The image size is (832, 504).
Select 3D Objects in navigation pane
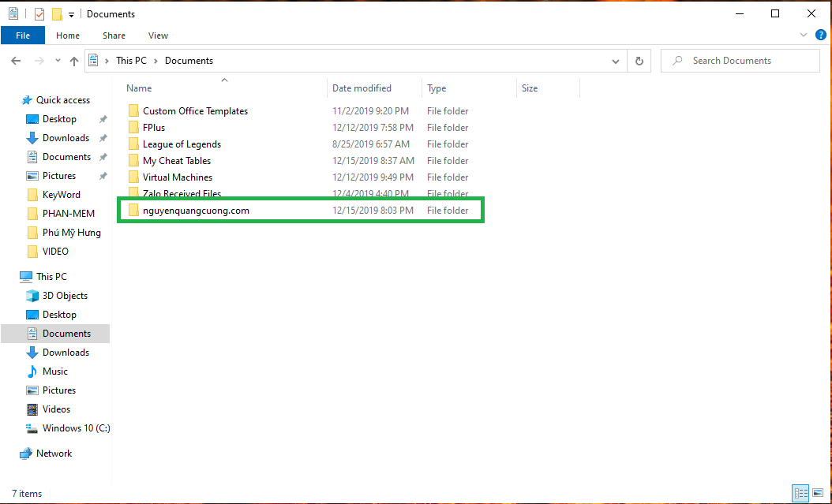point(65,296)
